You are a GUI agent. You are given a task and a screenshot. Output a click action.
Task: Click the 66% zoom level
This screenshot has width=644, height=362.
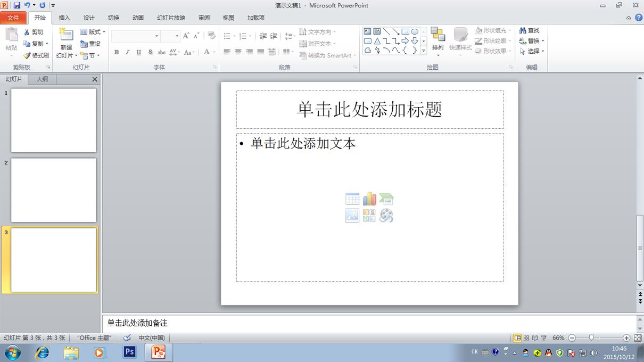click(558, 338)
